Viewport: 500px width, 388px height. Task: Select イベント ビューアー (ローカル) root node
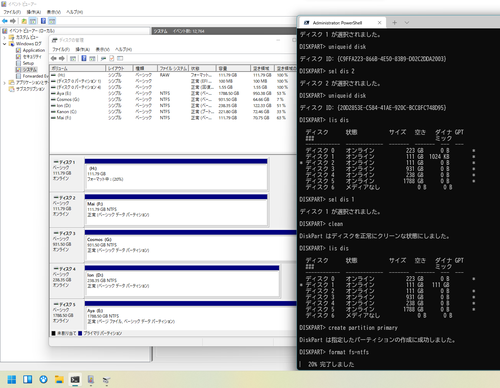coord(32,31)
